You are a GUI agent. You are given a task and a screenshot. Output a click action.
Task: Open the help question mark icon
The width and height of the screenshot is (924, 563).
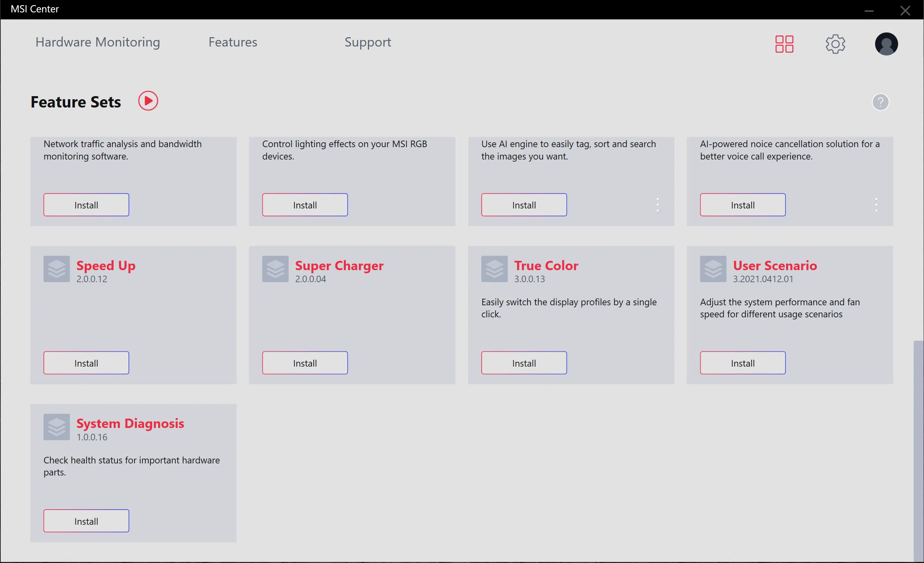[880, 102]
